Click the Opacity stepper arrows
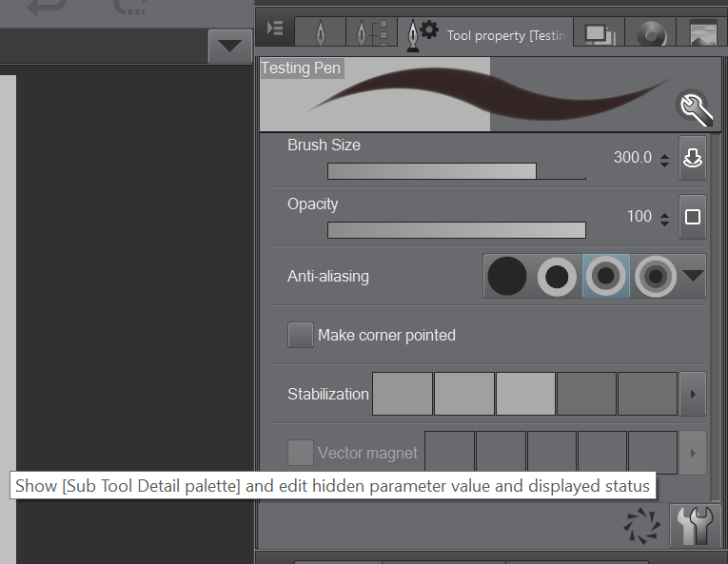 click(x=664, y=219)
